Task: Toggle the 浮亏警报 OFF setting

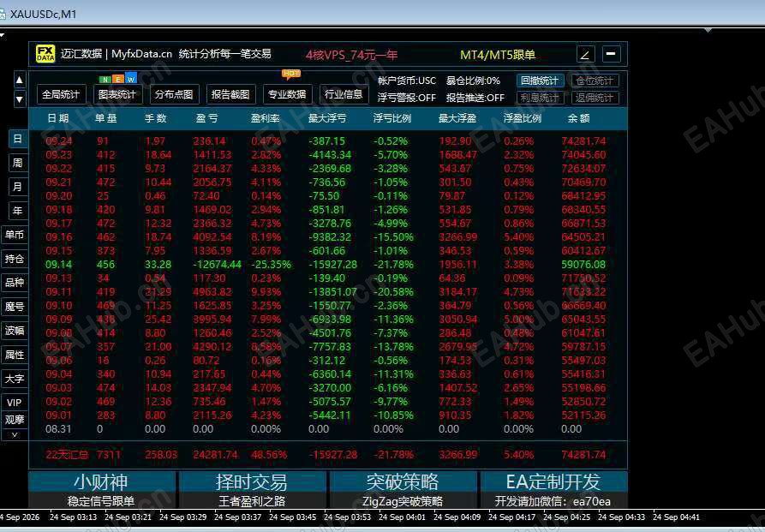Action: click(x=406, y=98)
